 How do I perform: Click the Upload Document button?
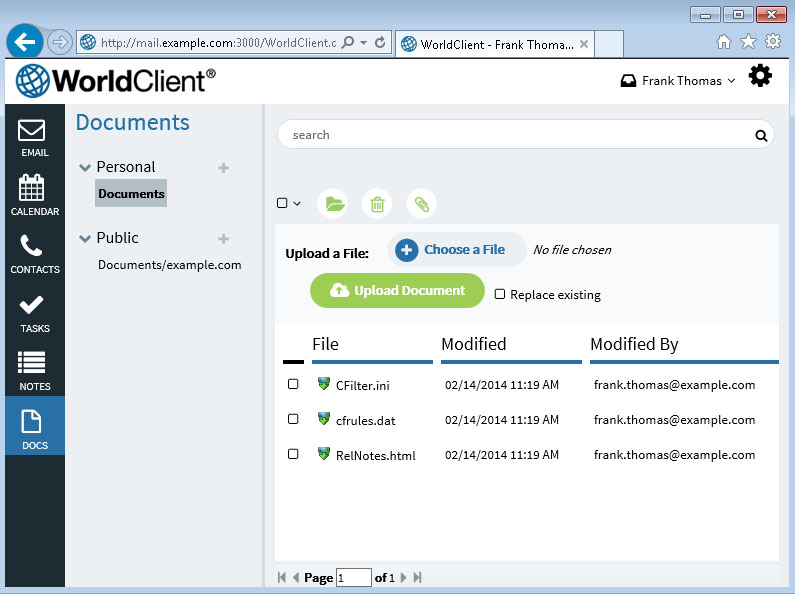(397, 290)
